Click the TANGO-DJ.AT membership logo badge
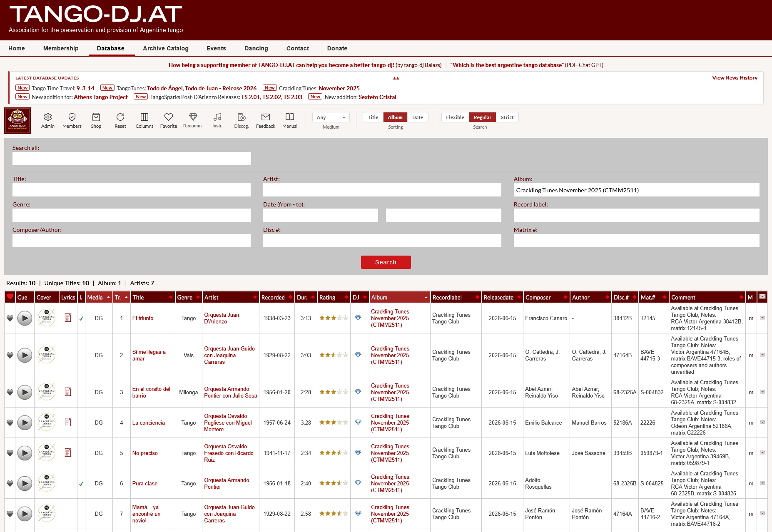The width and height of the screenshot is (772, 532). [x=17, y=121]
